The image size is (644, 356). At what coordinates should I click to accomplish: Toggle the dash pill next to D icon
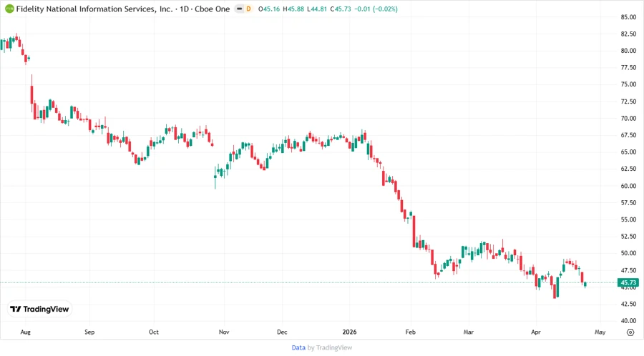coord(240,9)
